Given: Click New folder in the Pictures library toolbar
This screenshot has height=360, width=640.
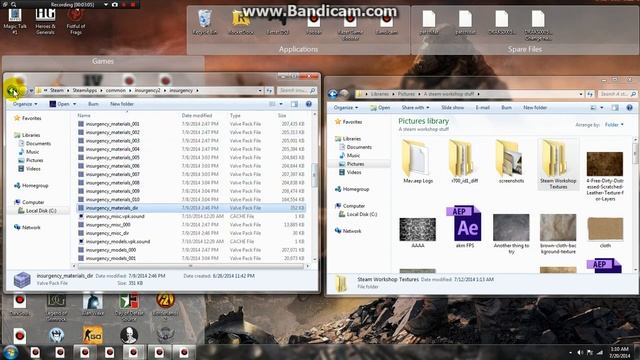Looking at the screenshot, I should click(535, 108).
